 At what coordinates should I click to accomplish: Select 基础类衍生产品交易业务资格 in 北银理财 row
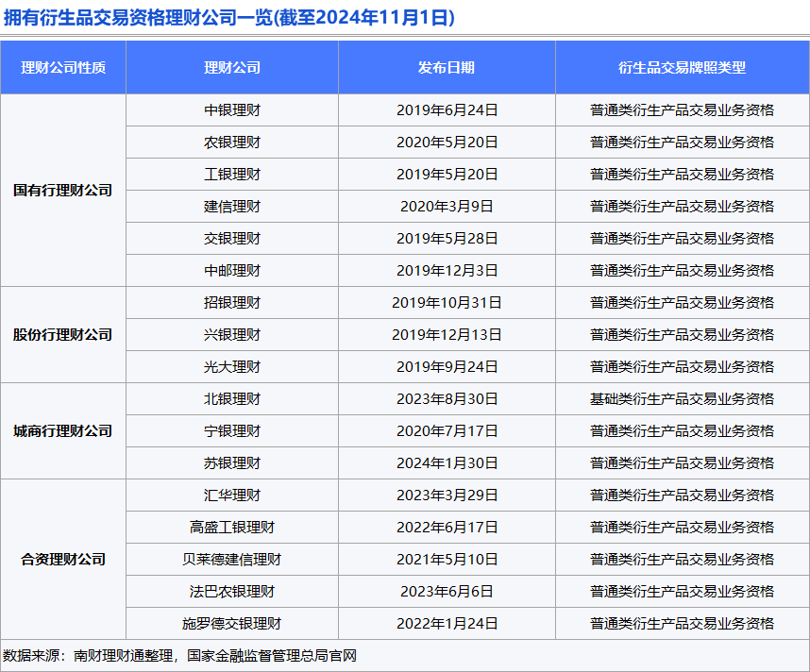coord(683,398)
